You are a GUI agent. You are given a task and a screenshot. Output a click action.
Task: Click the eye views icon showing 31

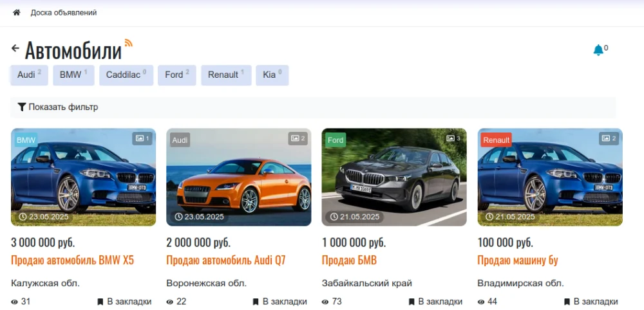click(x=15, y=302)
